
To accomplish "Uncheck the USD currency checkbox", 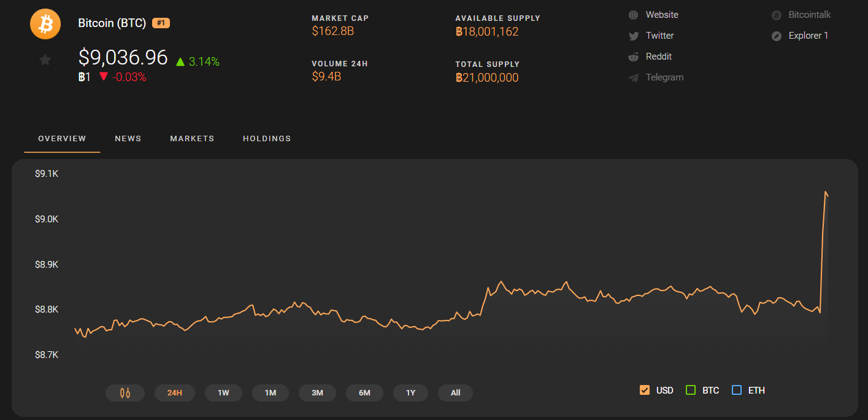I will click(645, 390).
